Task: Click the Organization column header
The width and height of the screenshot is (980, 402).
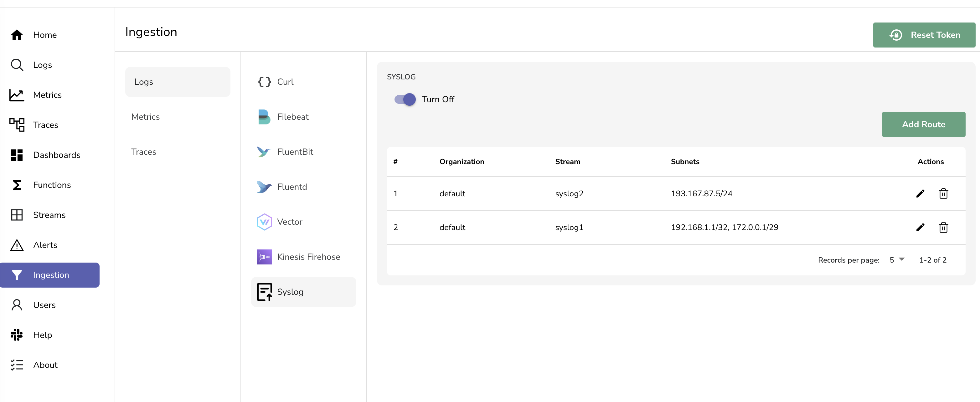Action: coord(462,162)
